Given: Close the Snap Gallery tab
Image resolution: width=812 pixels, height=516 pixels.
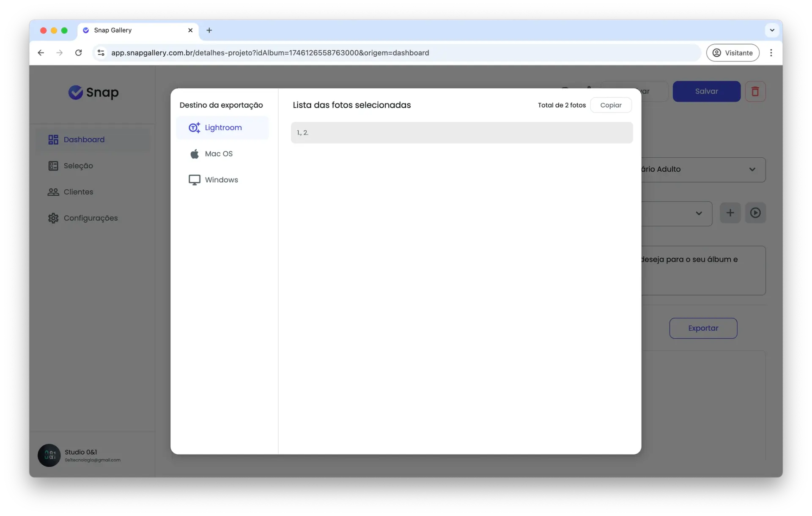Looking at the screenshot, I should tap(190, 30).
